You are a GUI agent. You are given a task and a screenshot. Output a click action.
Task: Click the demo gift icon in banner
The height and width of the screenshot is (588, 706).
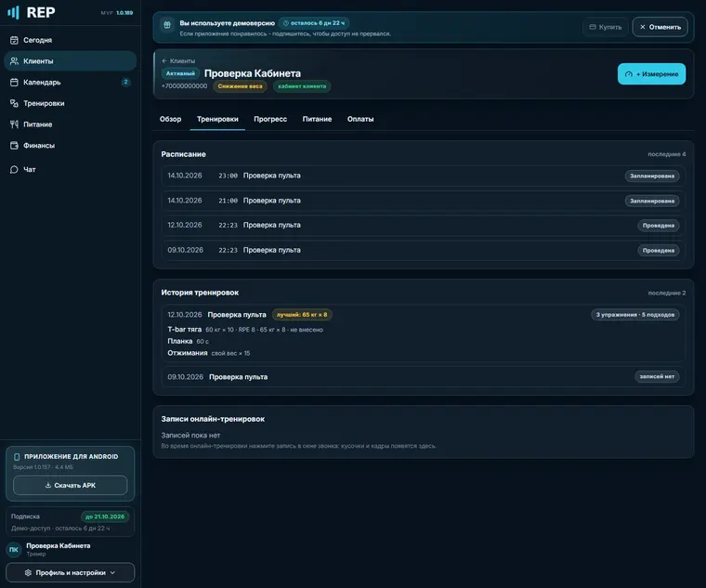(x=167, y=25)
